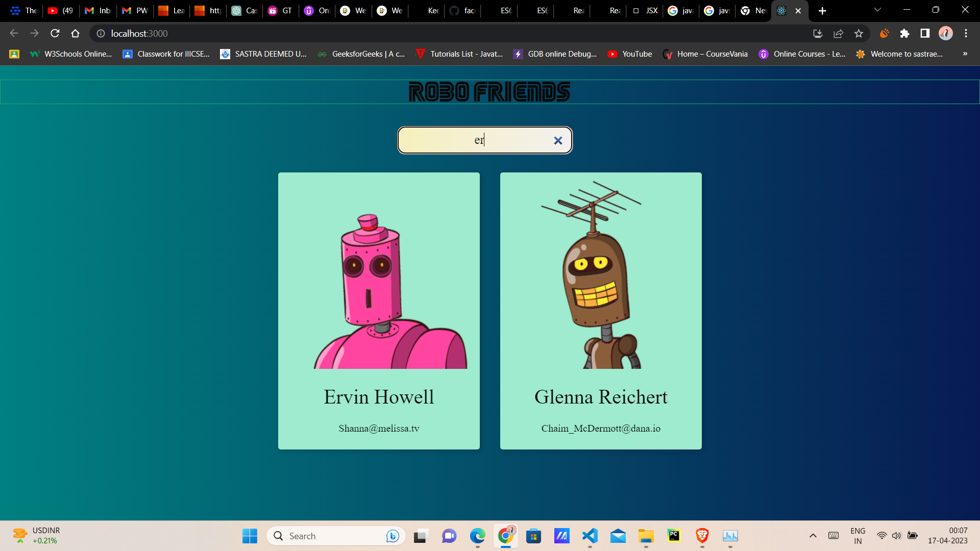Screen dimensions: 980x551
Task: Toggle the browser side panel icon
Action: click(x=925, y=33)
